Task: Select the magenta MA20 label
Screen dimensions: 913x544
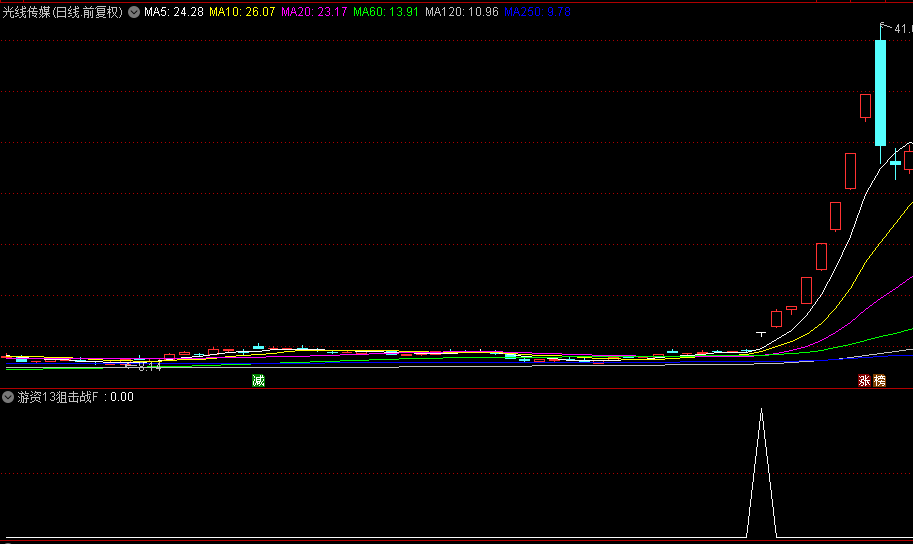Action: pyautogui.click(x=314, y=12)
